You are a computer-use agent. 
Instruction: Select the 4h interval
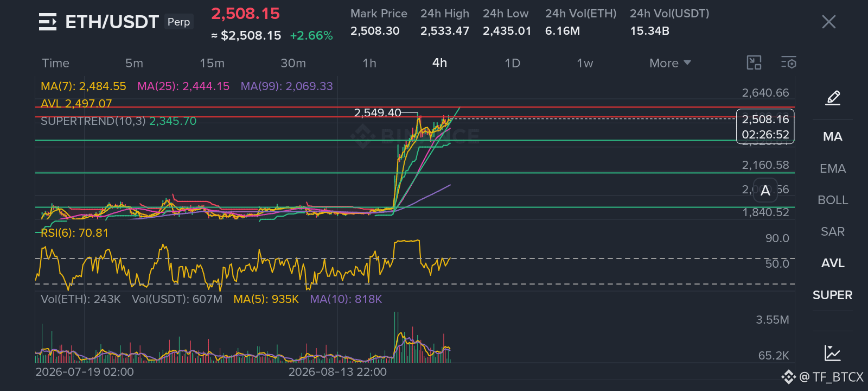coord(439,63)
